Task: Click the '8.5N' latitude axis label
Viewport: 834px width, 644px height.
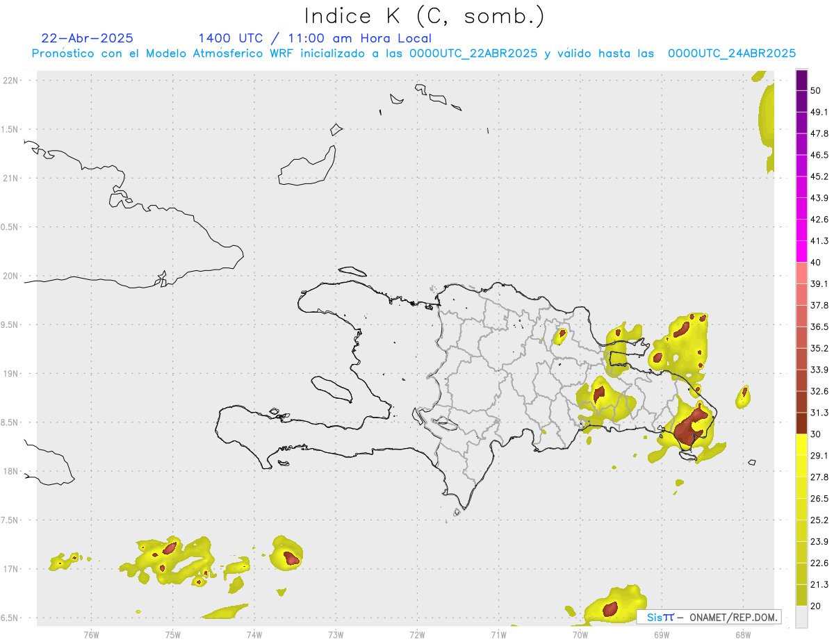Action: tap(9, 422)
